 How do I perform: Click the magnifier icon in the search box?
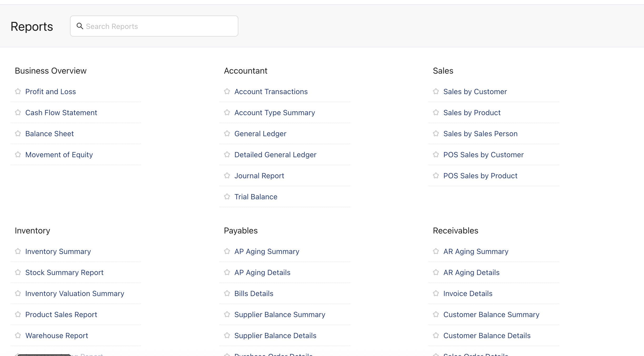point(80,26)
